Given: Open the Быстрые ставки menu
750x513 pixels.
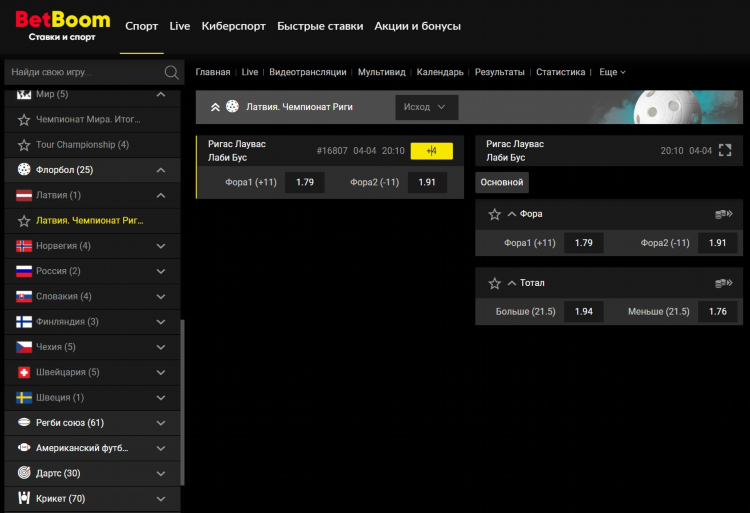Looking at the screenshot, I should pyautogui.click(x=320, y=26).
